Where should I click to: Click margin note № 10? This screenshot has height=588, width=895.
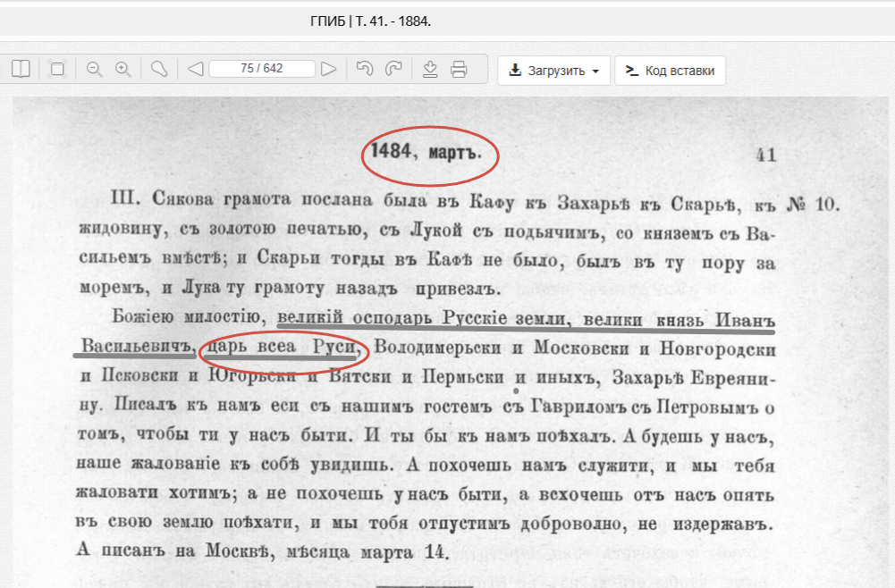pyautogui.click(x=814, y=204)
